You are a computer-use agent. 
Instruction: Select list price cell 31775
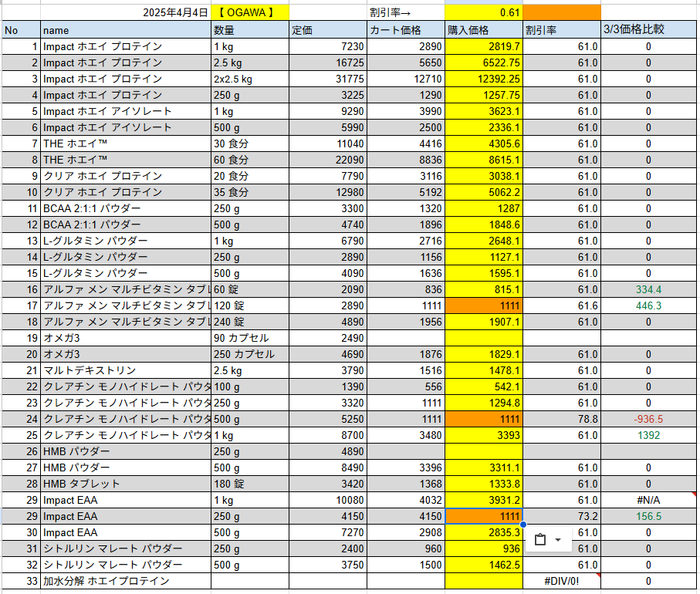point(328,79)
